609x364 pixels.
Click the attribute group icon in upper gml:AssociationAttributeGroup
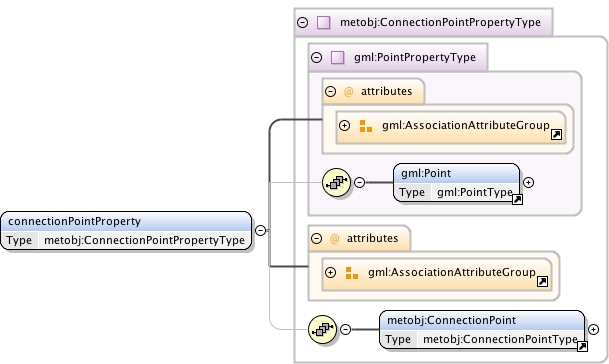[365, 126]
